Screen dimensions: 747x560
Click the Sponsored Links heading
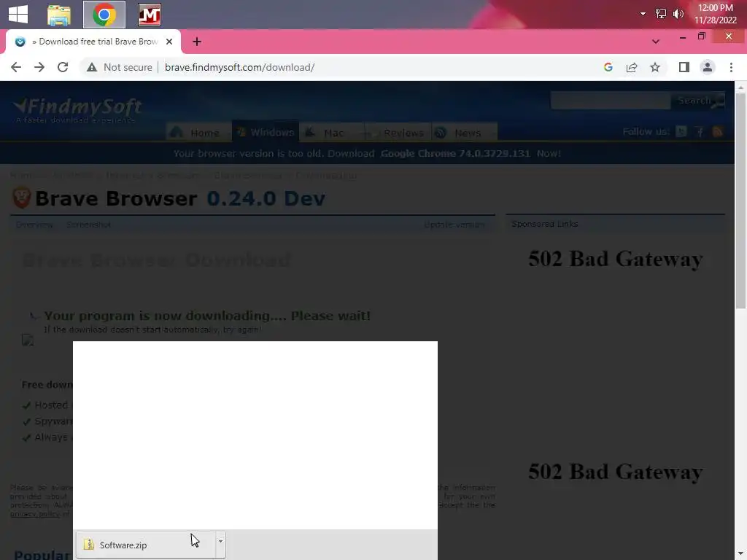(544, 224)
